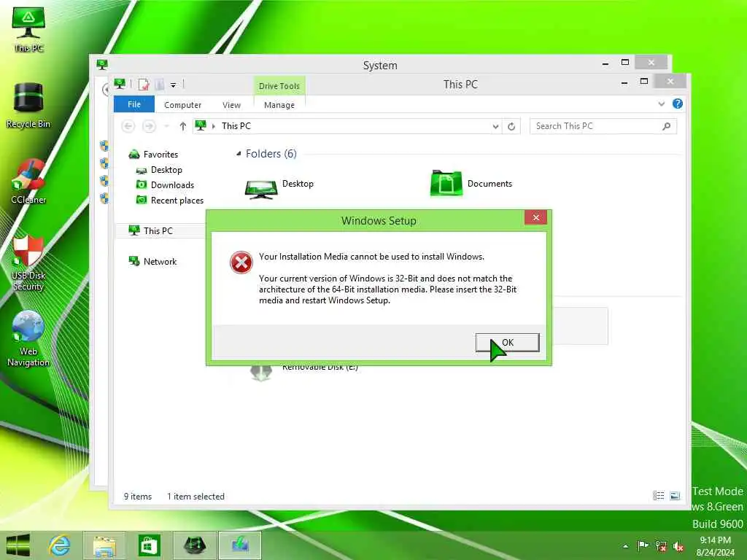Select the Desktop folder icon
The width and height of the screenshot is (747, 560).
click(x=260, y=189)
